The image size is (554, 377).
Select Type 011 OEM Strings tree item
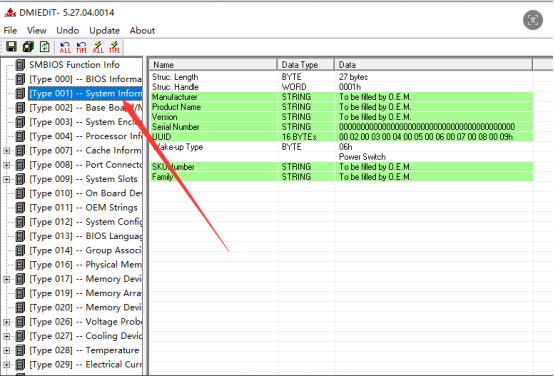pyautogui.click(x=83, y=207)
